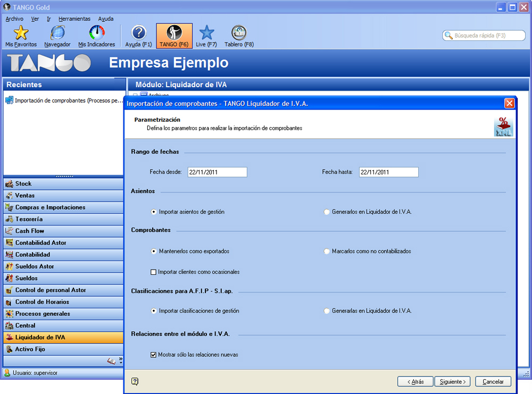Open the Archivo menu
Viewport: 532px width, 394px height.
(x=14, y=19)
